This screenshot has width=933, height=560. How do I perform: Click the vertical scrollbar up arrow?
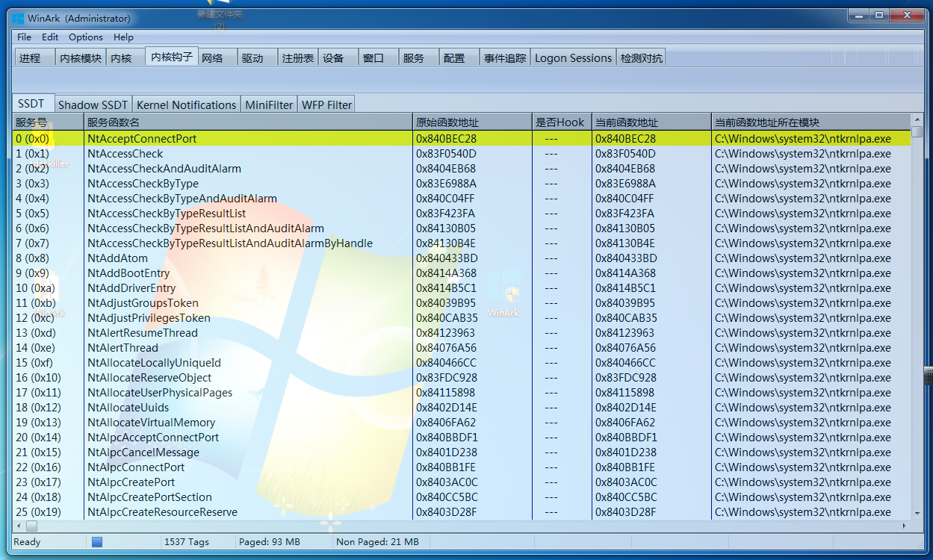pyautogui.click(x=917, y=119)
